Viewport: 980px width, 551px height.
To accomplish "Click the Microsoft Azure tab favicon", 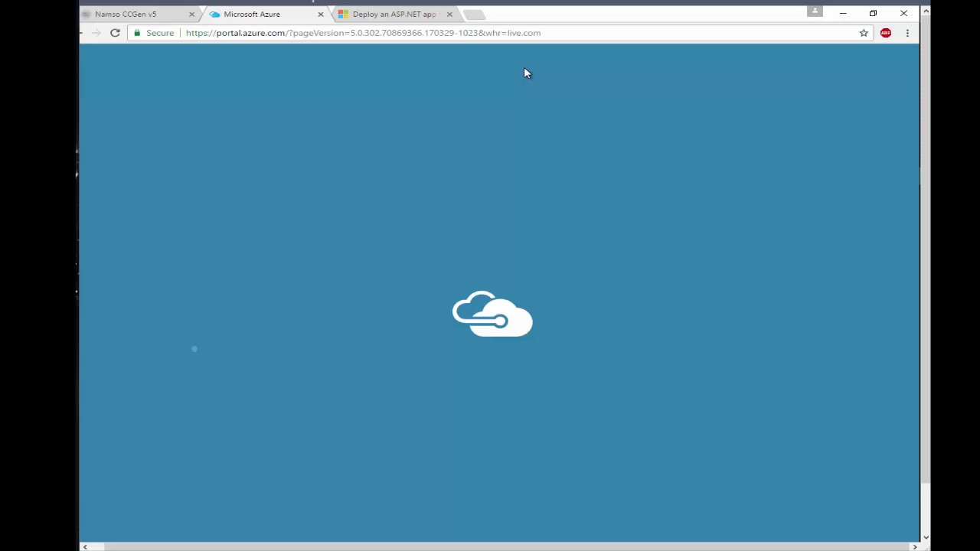I will [x=214, y=14].
